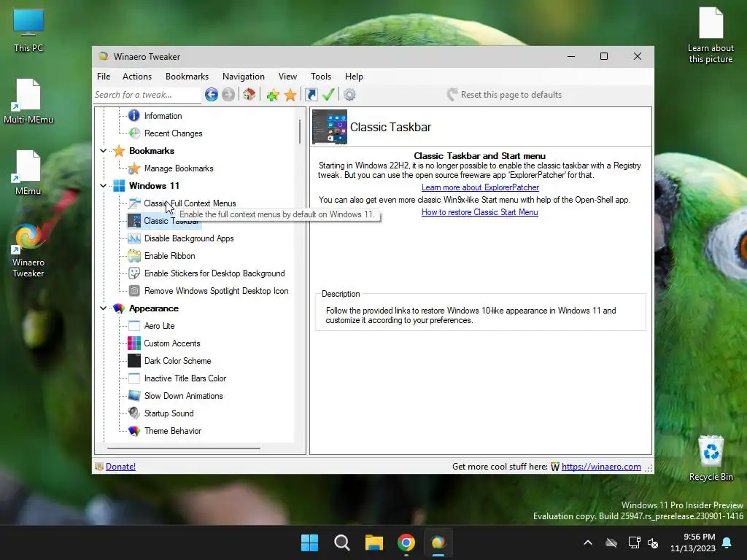Click the Classic Taskbar header thumbnail
Image resolution: width=747 pixels, height=560 pixels.
pyautogui.click(x=330, y=127)
